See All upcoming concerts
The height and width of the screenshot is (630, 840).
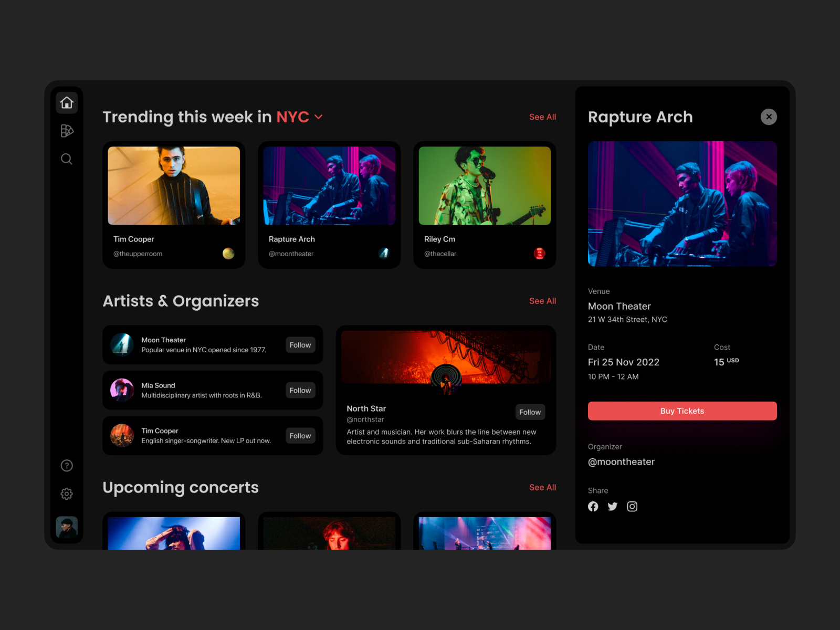point(542,487)
